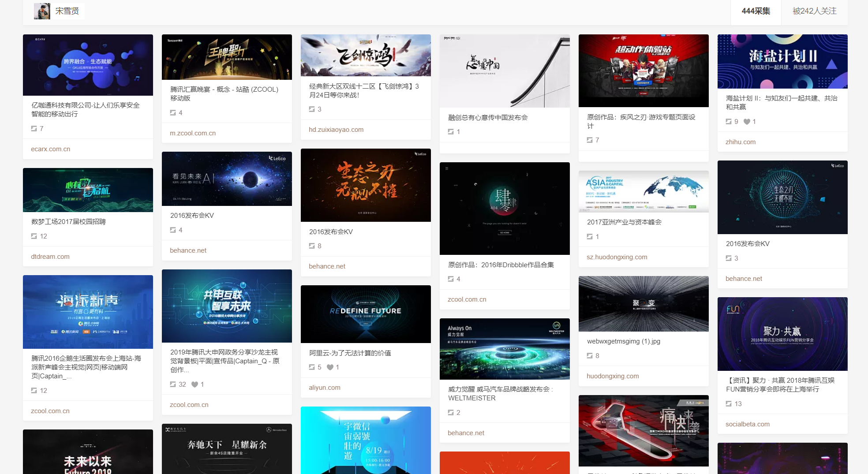The image size is (868, 474).
Task: Click repin icon on 威力觉醒 WELTMEISTER card
Action: [451, 413]
